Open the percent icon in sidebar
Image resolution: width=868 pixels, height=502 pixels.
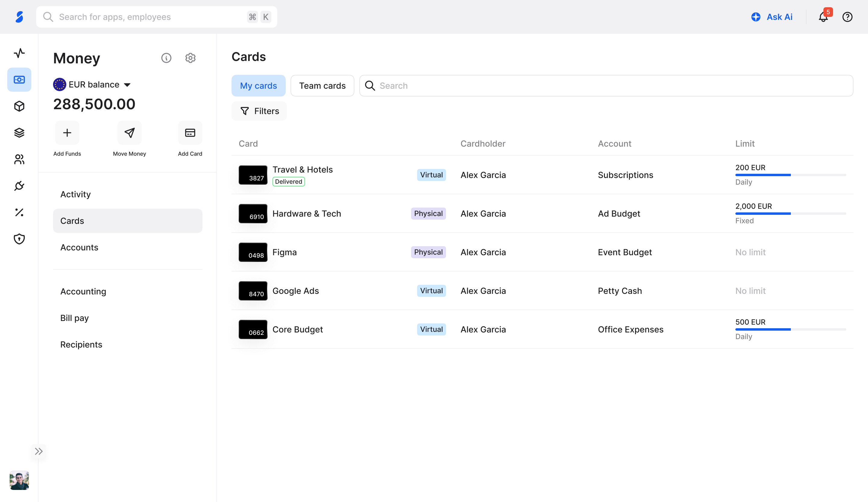click(x=19, y=212)
